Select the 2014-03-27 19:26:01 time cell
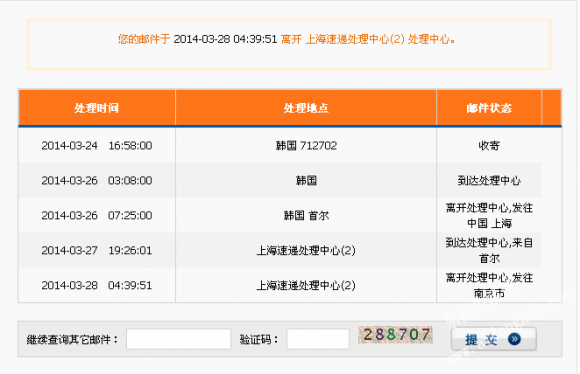 tap(97, 250)
